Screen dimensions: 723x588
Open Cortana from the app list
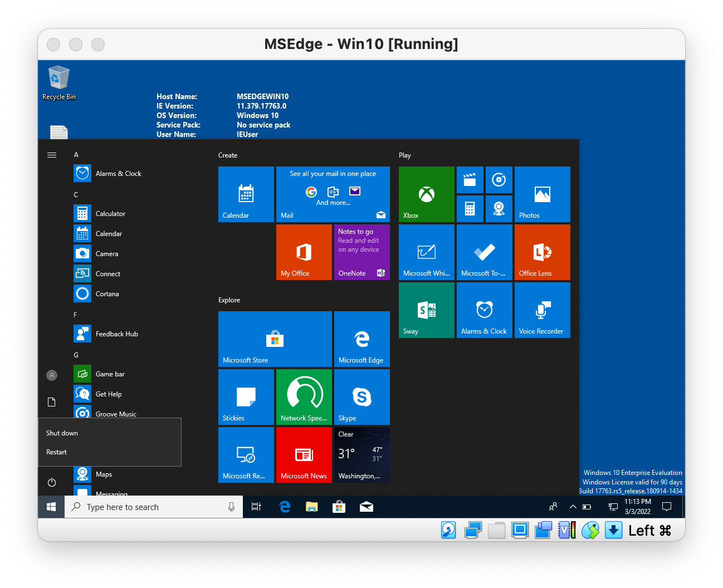[107, 293]
